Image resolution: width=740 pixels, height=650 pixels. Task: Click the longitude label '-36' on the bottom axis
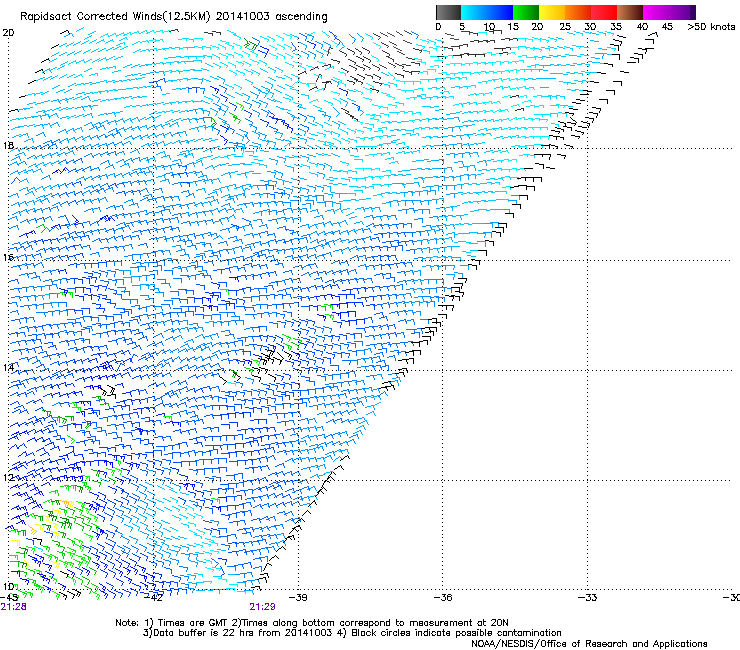443,598
